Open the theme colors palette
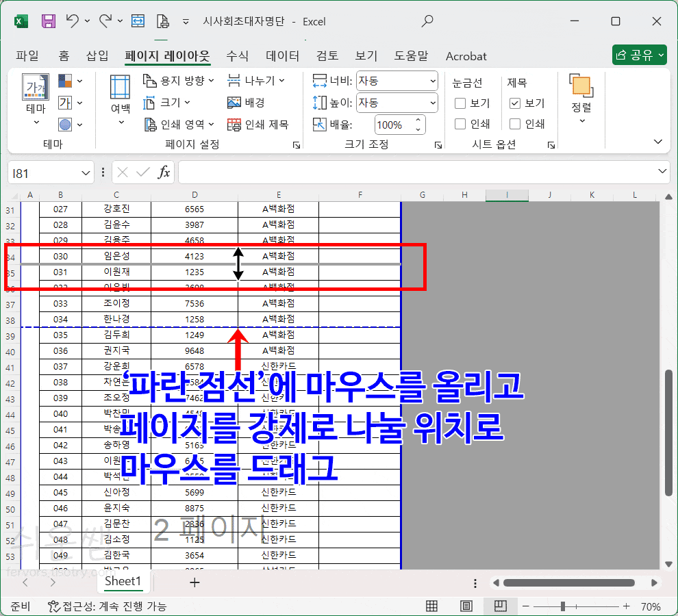Image resolution: width=678 pixels, height=616 pixels. [x=70, y=81]
